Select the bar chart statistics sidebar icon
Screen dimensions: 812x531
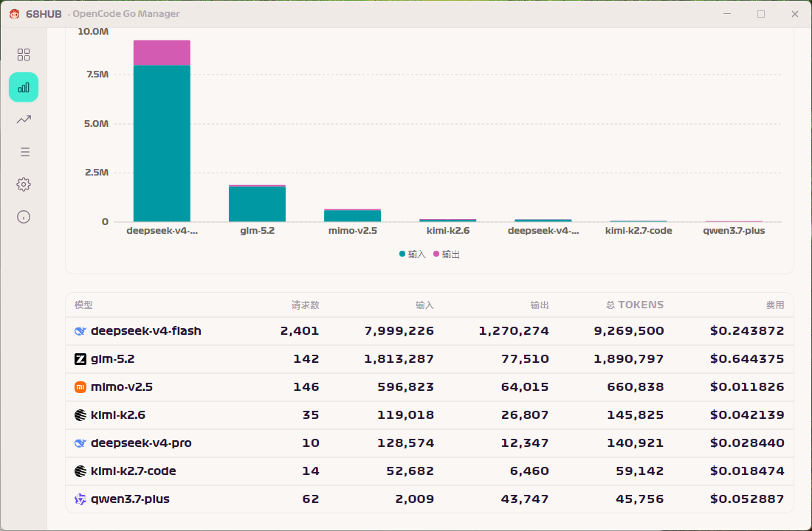pyautogui.click(x=24, y=87)
